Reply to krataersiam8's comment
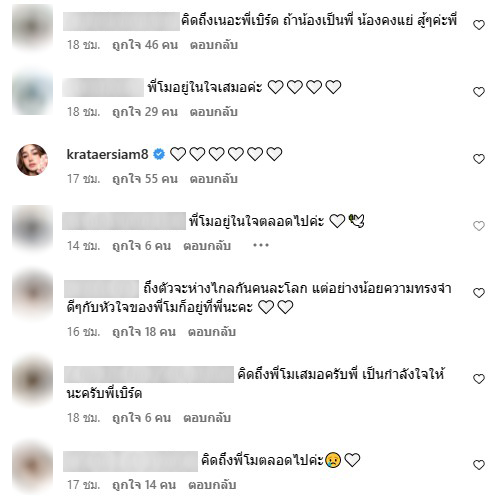Viewport: 497px width, 501px height. [214, 179]
